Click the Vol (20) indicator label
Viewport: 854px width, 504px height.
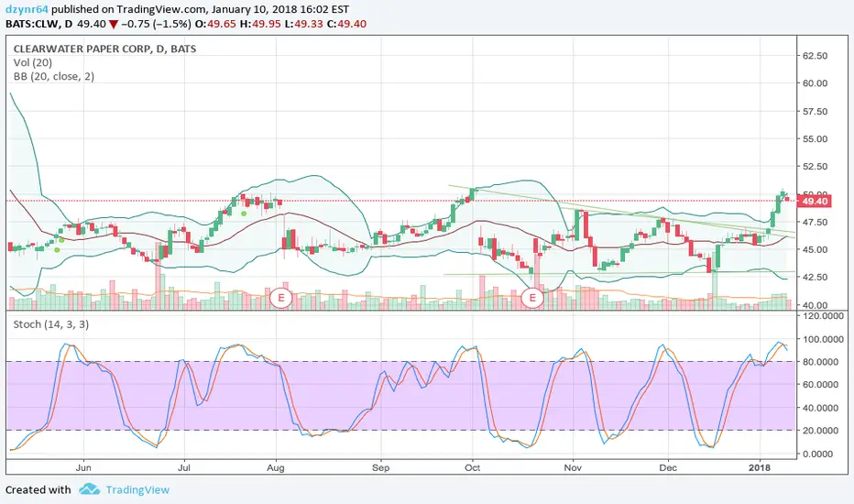coord(33,62)
